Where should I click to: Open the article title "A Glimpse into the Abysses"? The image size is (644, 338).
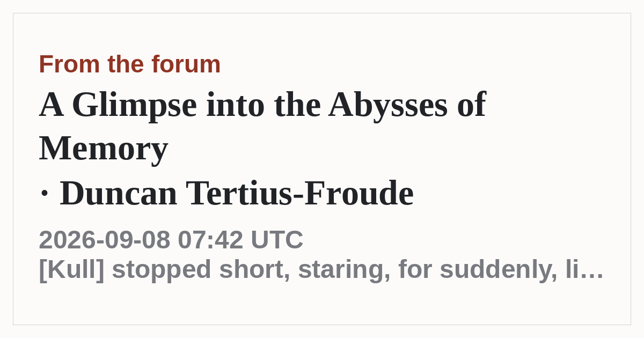coord(262,127)
